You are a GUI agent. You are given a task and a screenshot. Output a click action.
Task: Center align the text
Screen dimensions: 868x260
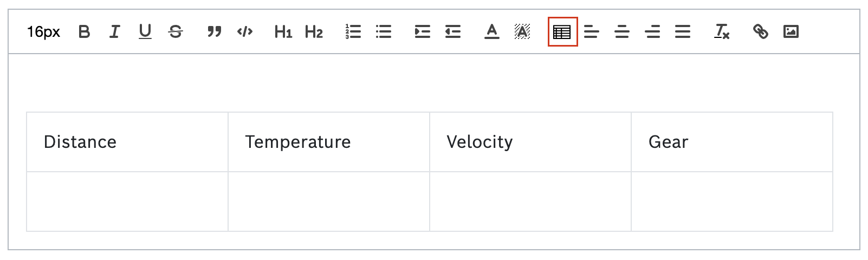[x=622, y=32]
